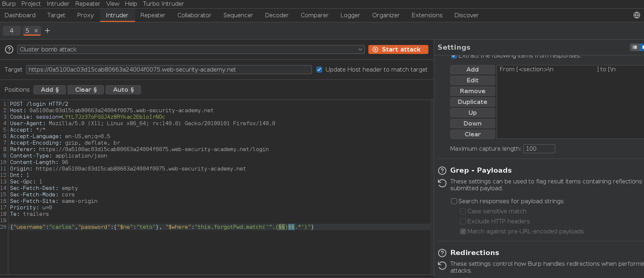Screen dimensions: 644x278
Task: Toggle Update Host header to match target
Action: (x=319, y=69)
